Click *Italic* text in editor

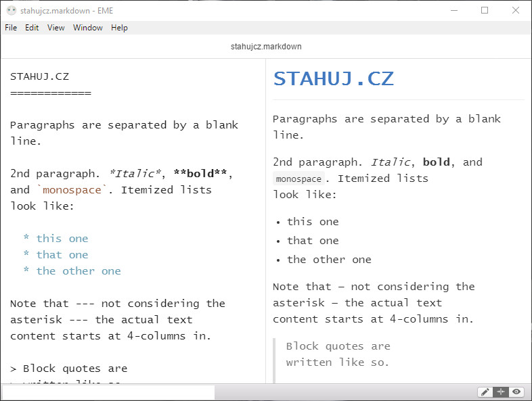[x=135, y=174]
